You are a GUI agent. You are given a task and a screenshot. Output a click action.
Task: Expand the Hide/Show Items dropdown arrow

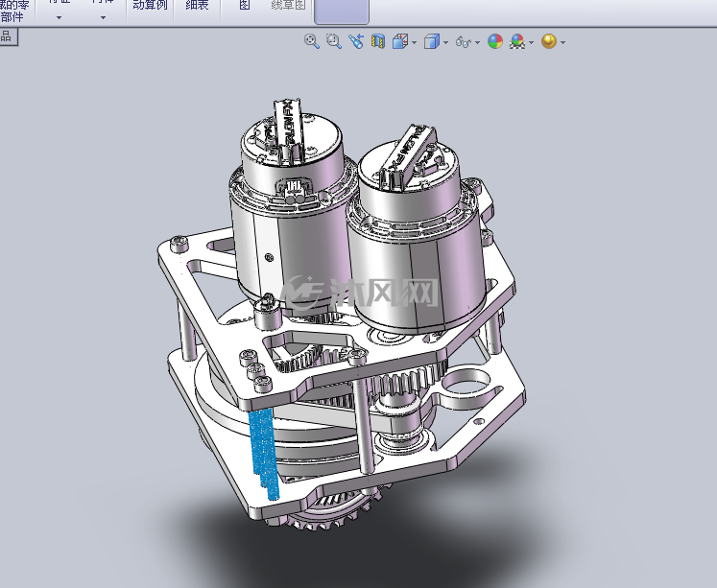pos(477,42)
